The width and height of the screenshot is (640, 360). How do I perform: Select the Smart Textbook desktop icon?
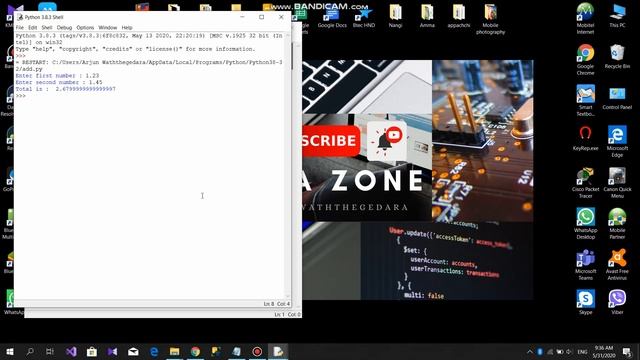coord(585,101)
